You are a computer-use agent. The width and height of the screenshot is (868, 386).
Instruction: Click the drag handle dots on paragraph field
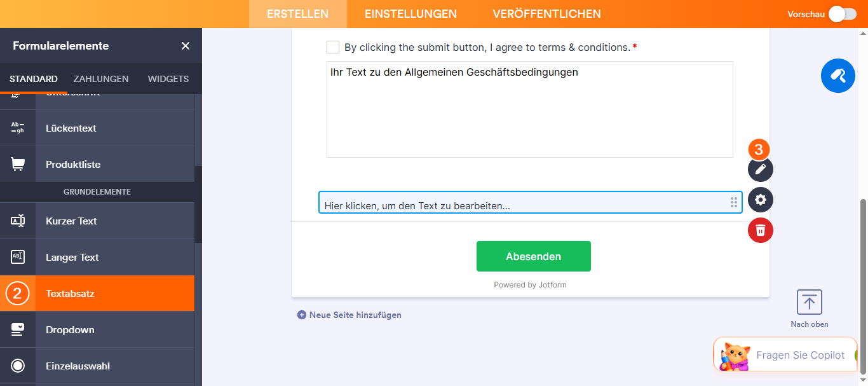coord(734,202)
